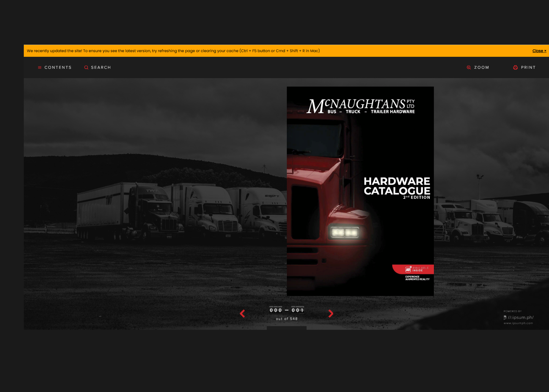The height and width of the screenshot is (392, 549).
Task: Click the Contents hamburger menu icon
Action: 40,67
